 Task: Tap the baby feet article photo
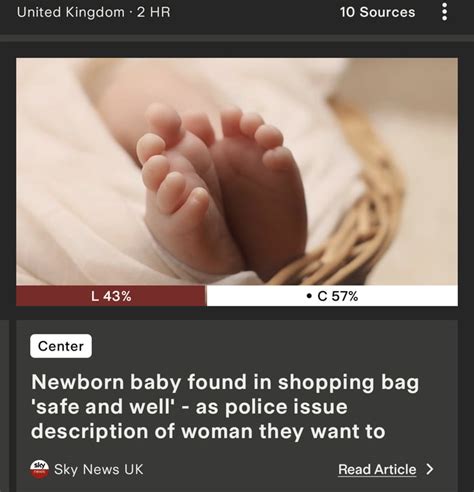tap(237, 171)
